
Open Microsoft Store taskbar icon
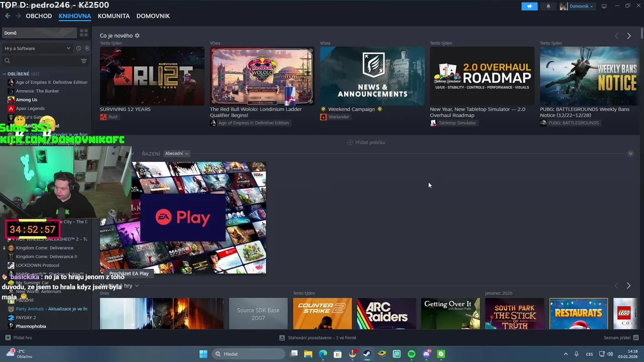point(338,354)
